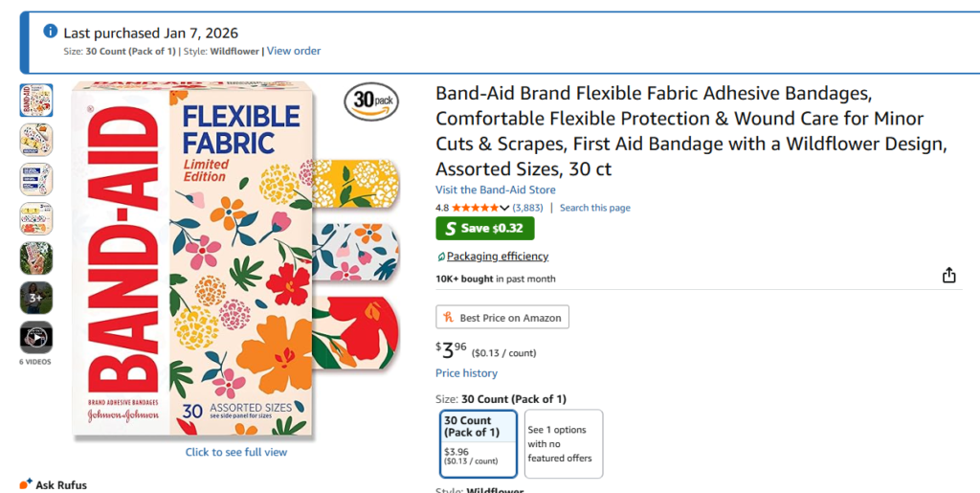980x493 pixels.
Task: Click the Search this page link
Action: [594, 208]
